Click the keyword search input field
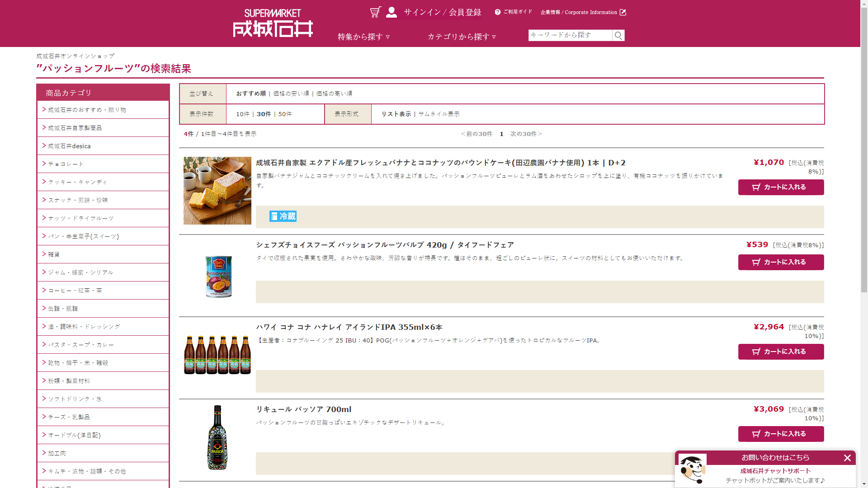This screenshot has height=488, width=868. point(570,35)
